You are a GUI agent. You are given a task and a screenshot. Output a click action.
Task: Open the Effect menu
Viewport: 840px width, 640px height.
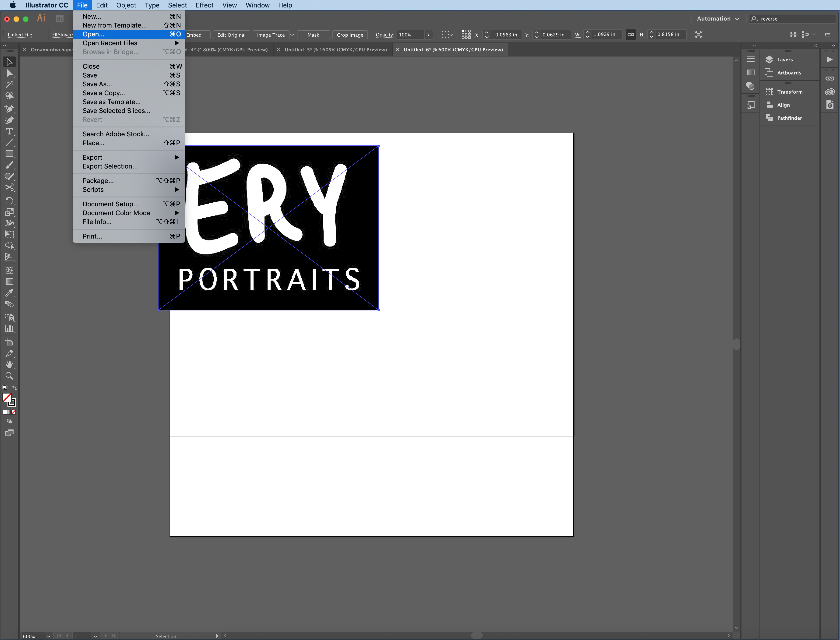coord(204,5)
